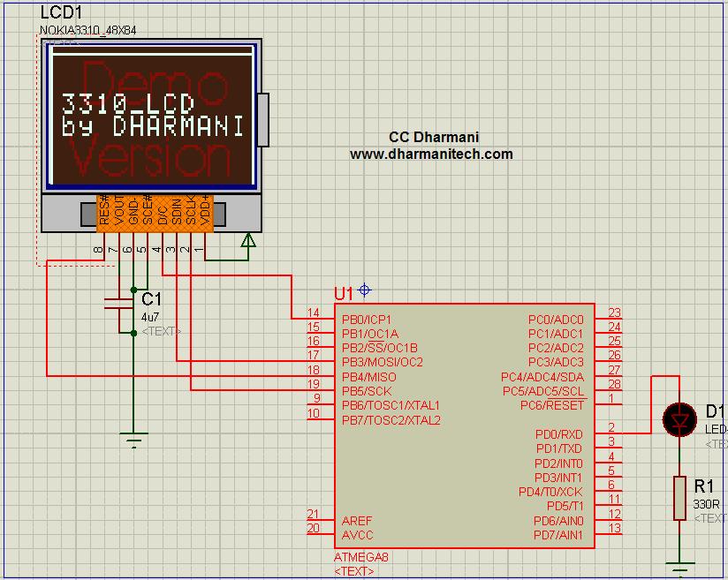Viewport: 728px width, 580px height.
Task: Select the R1 reference label
Action: pos(704,486)
